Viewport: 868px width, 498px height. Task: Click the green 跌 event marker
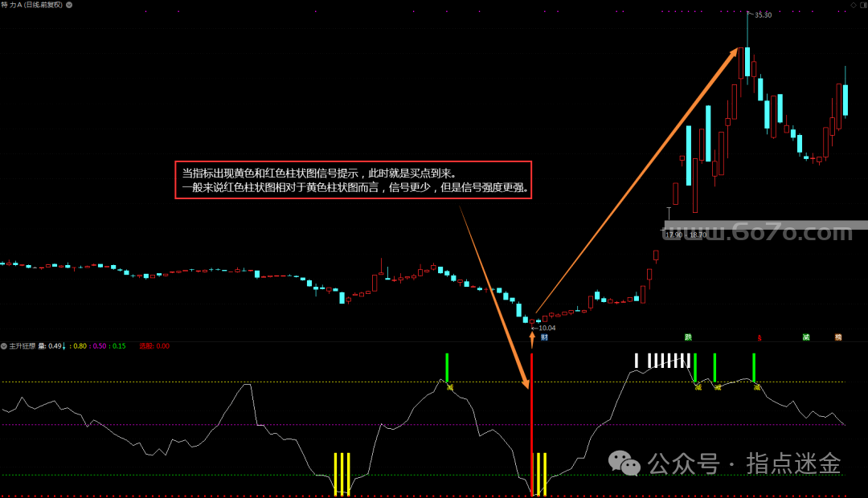tap(688, 337)
